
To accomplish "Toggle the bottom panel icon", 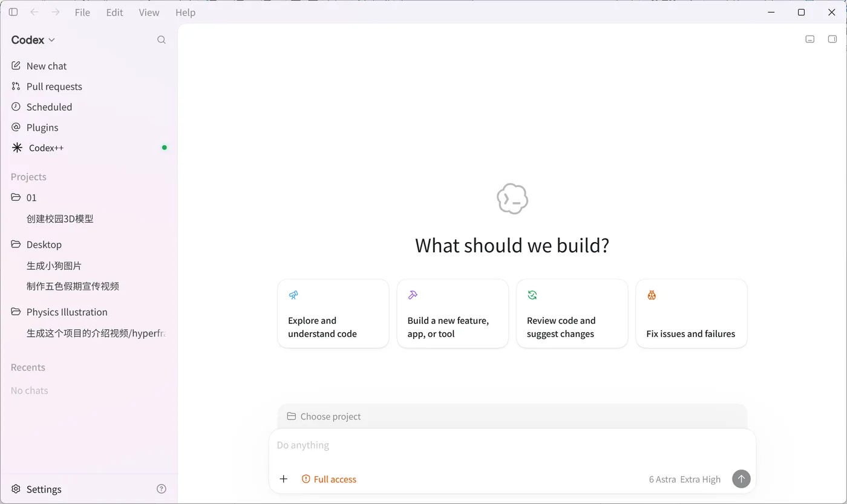I will [810, 39].
